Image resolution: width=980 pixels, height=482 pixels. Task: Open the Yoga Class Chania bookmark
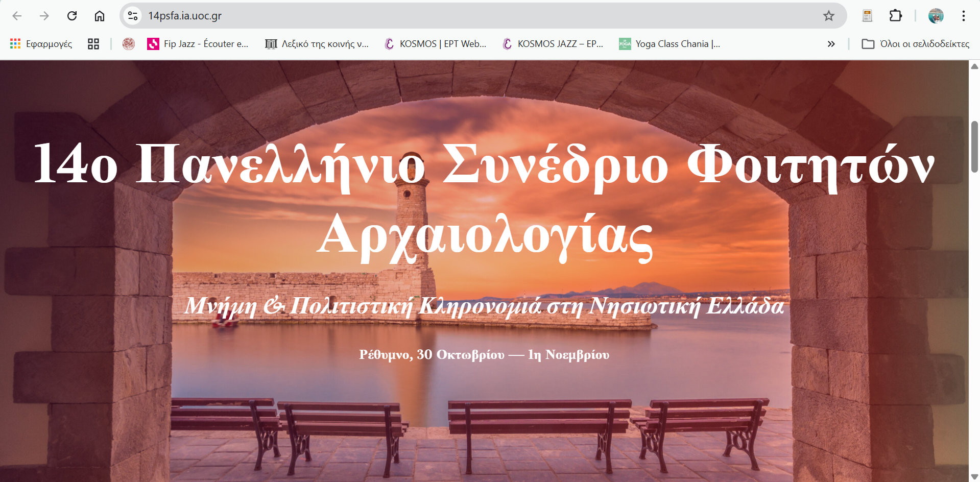pyautogui.click(x=670, y=44)
